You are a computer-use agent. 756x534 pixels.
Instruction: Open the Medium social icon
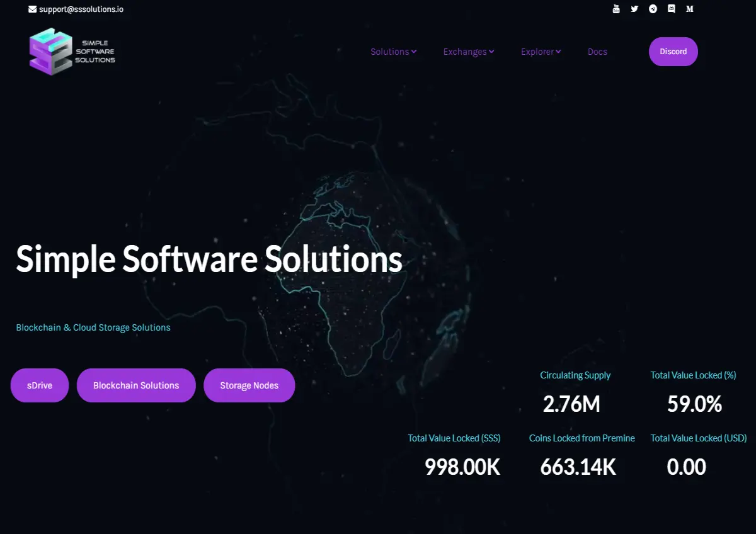690,9
